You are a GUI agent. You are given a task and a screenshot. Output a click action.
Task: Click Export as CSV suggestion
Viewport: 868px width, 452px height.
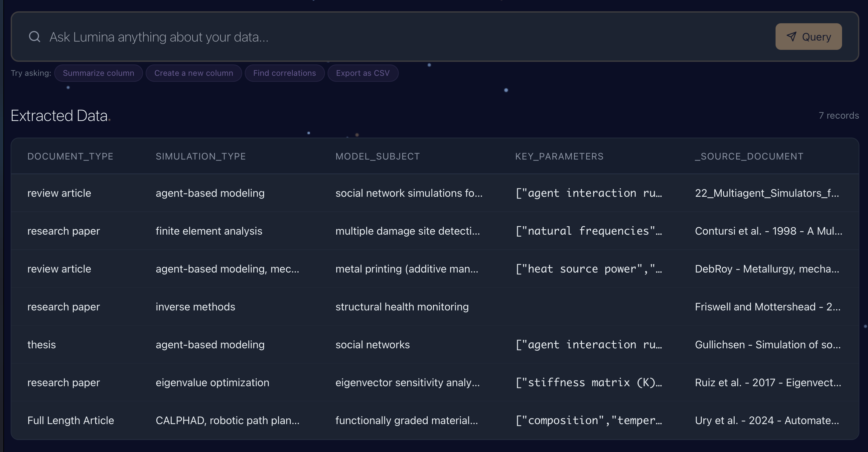click(362, 73)
